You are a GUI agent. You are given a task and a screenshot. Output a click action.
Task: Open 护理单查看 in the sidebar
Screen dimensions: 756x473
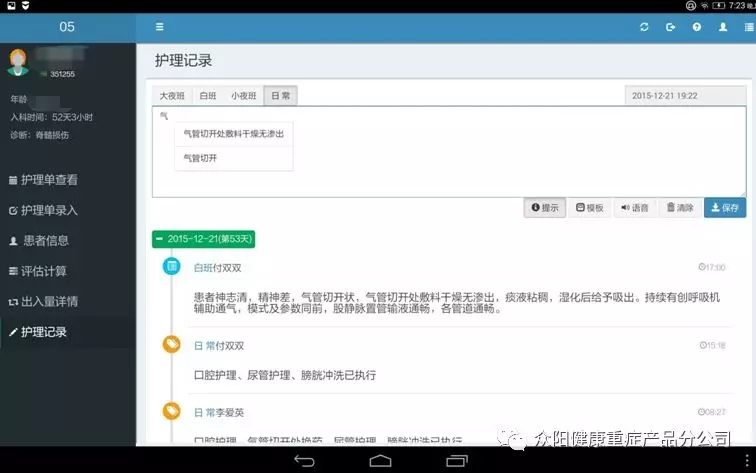[49, 180]
